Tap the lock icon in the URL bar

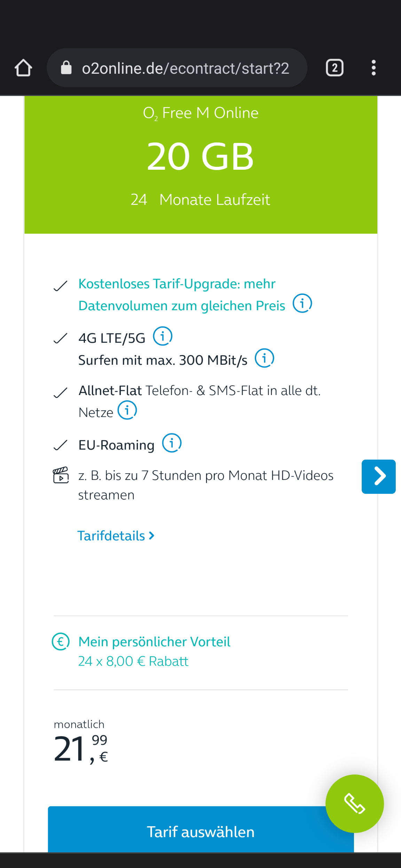coord(66,68)
